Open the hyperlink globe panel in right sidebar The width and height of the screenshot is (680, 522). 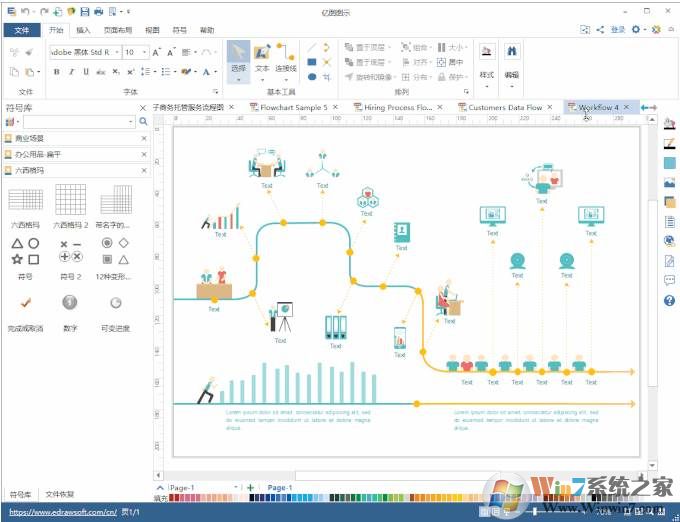(x=669, y=241)
